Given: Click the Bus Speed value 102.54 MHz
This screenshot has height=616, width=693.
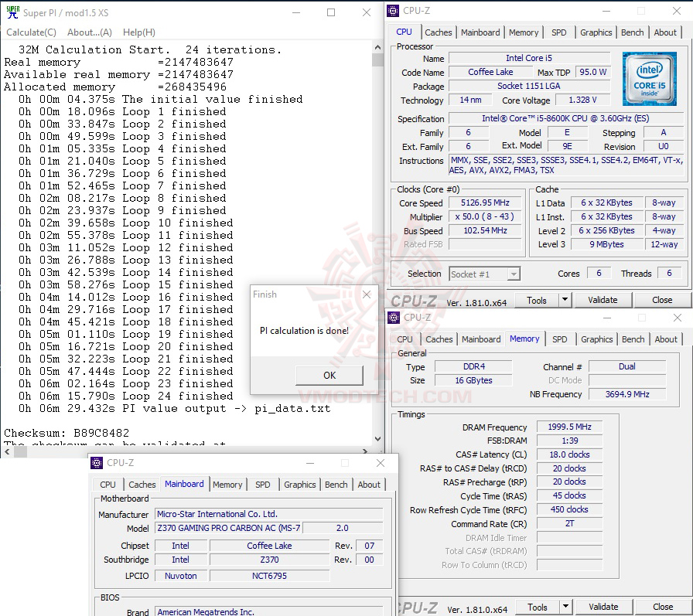Looking at the screenshot, I should pos(485,230).
